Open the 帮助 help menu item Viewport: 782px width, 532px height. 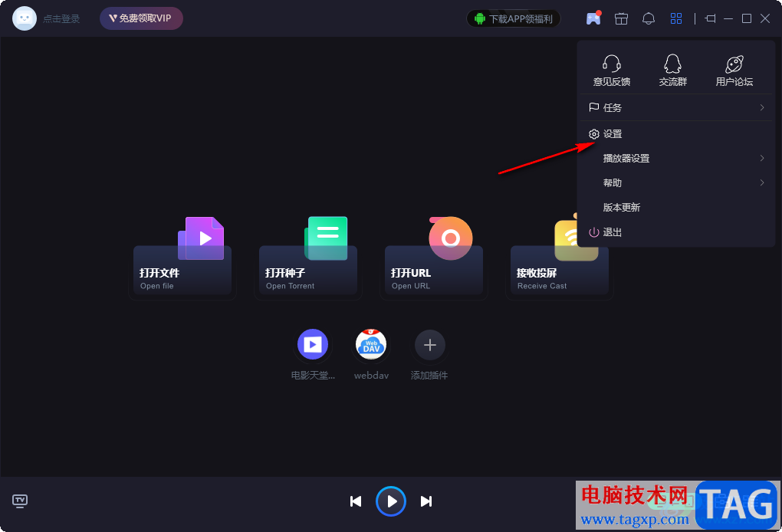(675, 183)
